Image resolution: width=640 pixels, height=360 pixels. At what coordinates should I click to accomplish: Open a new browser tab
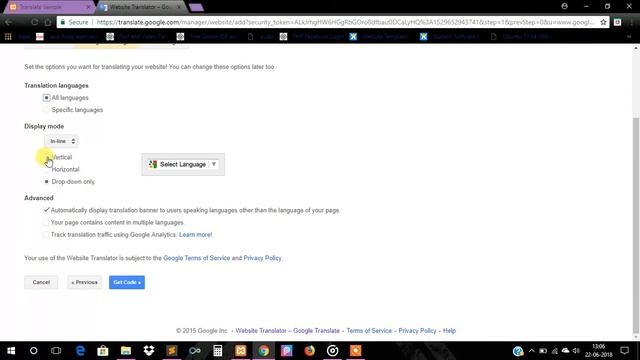pos(197,7)
